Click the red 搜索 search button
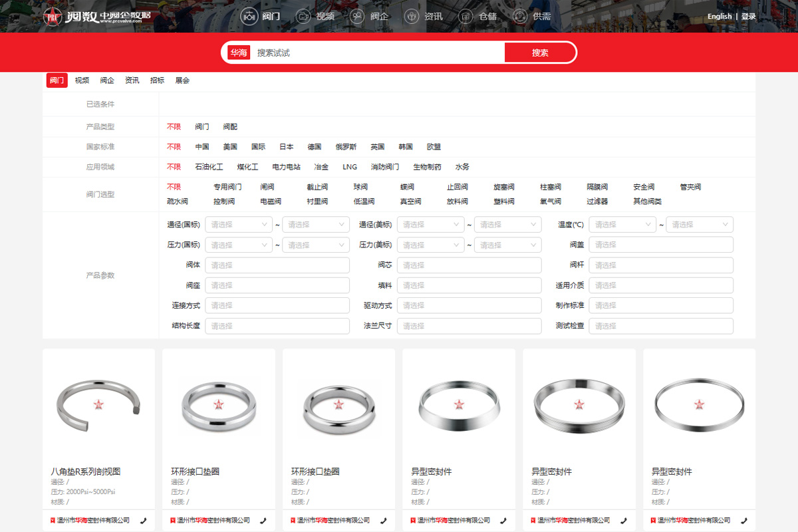The width and height of the screenshot is (798, 532). (539, 53)
